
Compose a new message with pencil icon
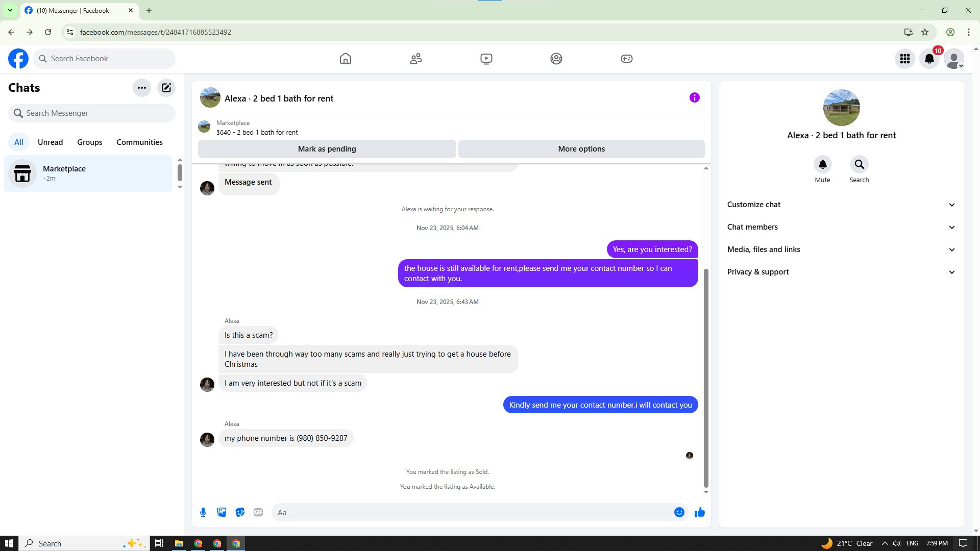pos(166,88)
